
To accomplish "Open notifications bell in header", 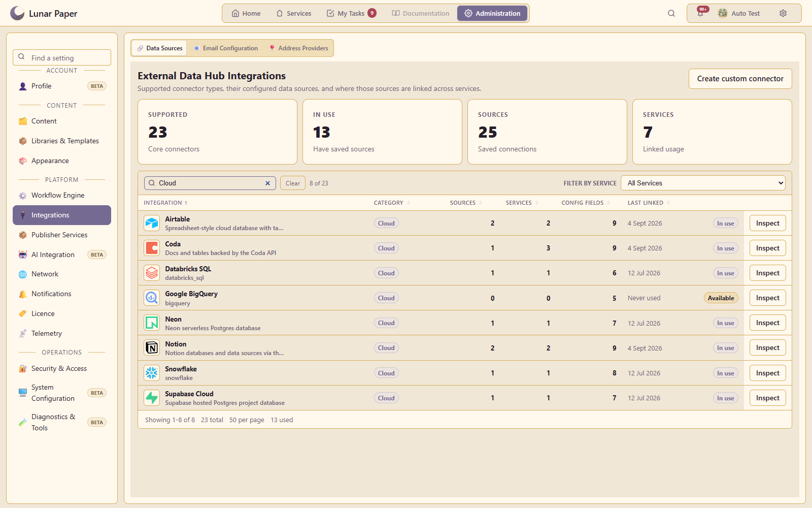I will [701, 13].
